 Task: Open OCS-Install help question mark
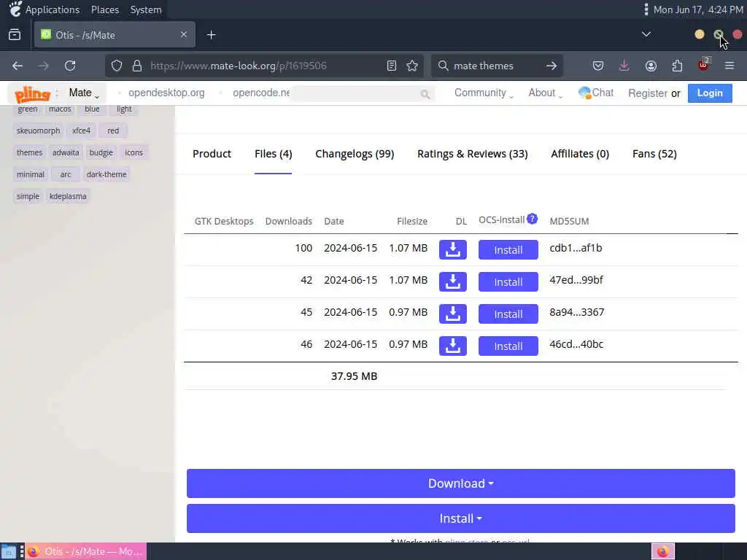tap(532, 219)
